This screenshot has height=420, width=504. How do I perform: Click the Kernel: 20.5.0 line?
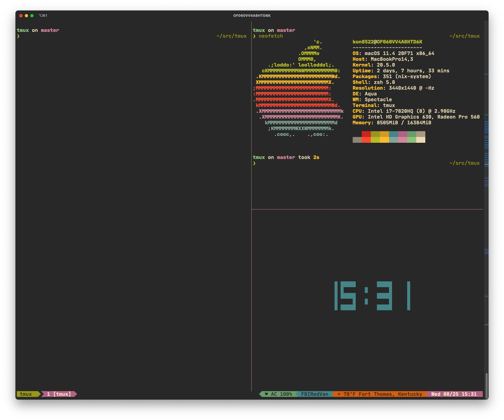374,65
